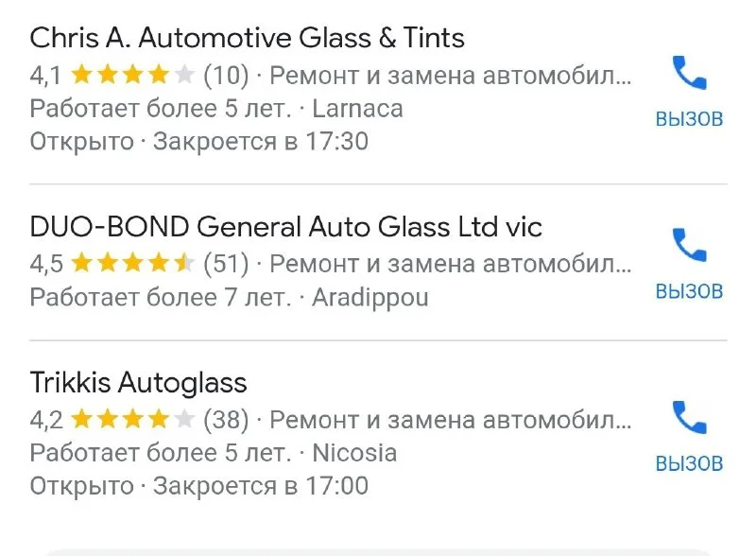Tap phone icon for DUO-BOND General Auto Glass
756x556 pixels.
tap(690, 245)
